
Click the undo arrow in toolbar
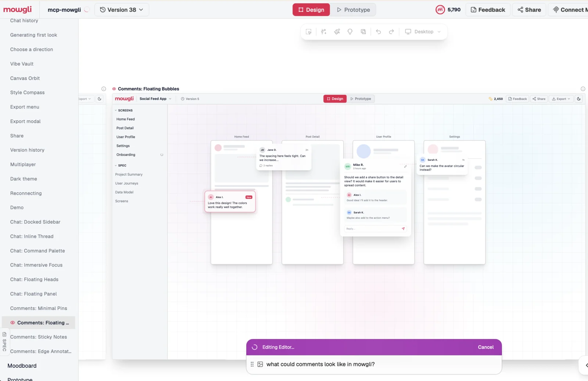(x=378, y=32)
